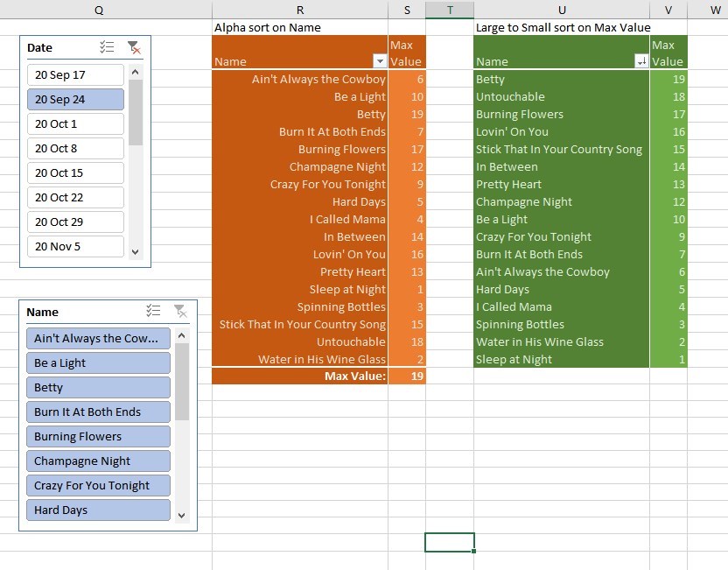Select 'Crazy For You Tonight' in the green table
This screenshot has width=728, height=570.
562,237
